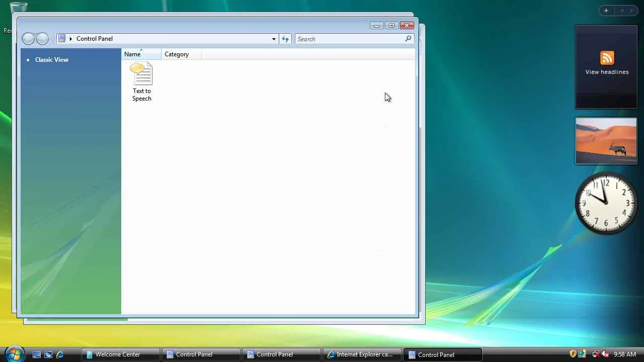This screenshot has height=362, width=644.
Task: Open the network tray icon
Action: click(x=596, y=354)
